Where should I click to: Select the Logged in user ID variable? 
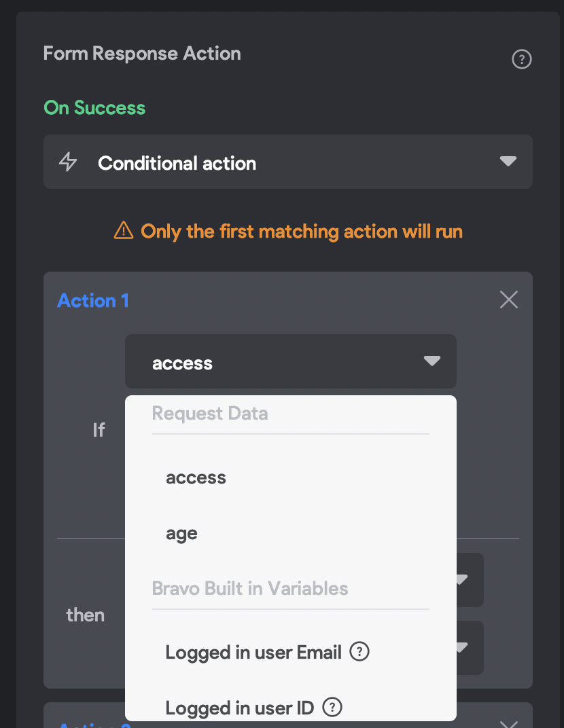239,708
